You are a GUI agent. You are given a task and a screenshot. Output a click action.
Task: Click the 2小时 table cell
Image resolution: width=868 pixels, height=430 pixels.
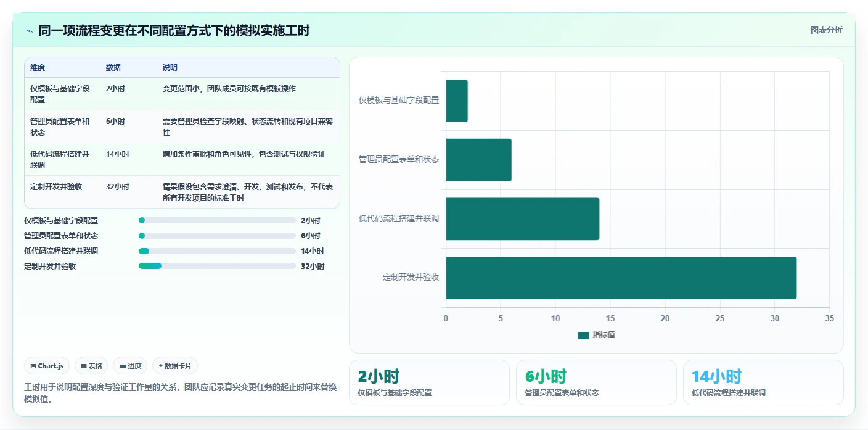pos(129,94)
